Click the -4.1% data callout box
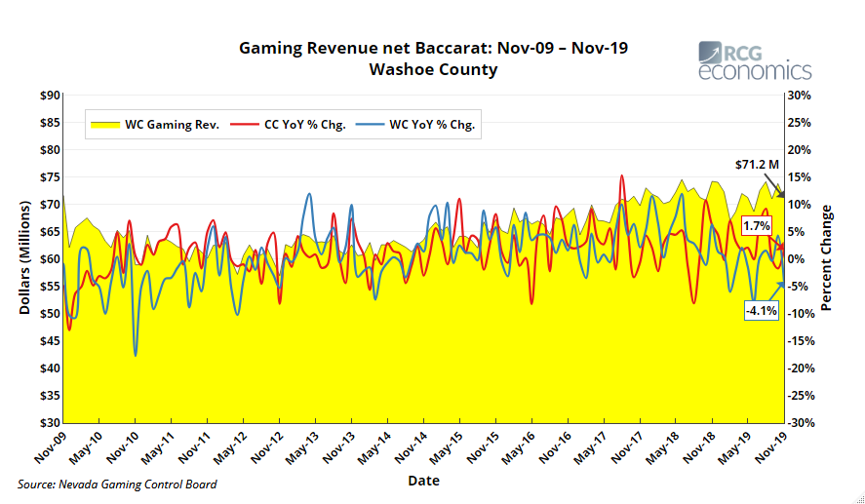The height and width of the screenshot is (504, 865). tap(761, 311)
